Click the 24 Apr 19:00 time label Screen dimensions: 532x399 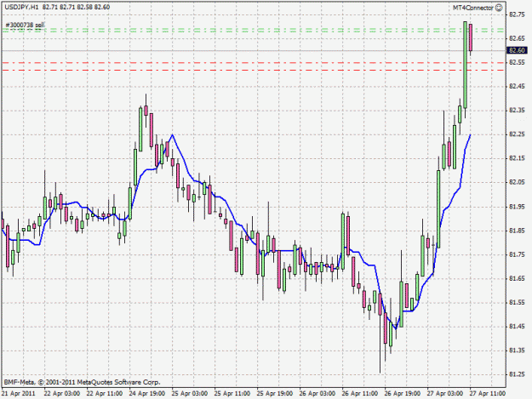coord(147,393)
